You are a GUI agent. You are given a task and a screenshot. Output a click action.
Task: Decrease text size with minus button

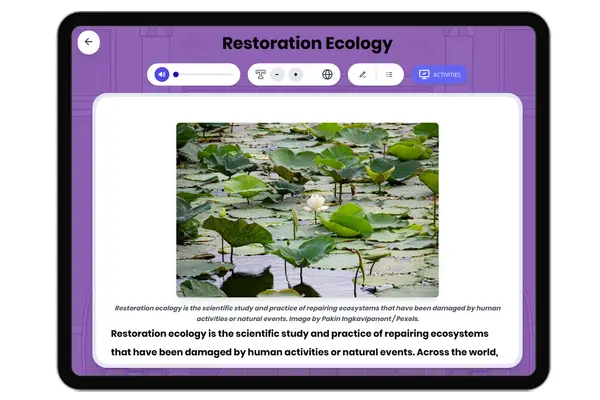(277, 74)
